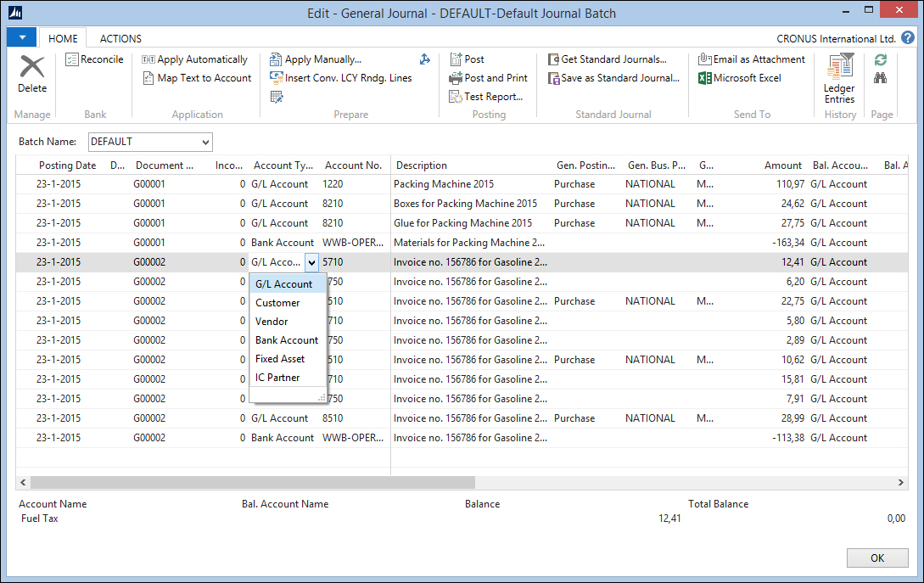Screen dimensions: 924x583
Task: Open the Batch Name dropdown
Action: [x=204, y=141]
